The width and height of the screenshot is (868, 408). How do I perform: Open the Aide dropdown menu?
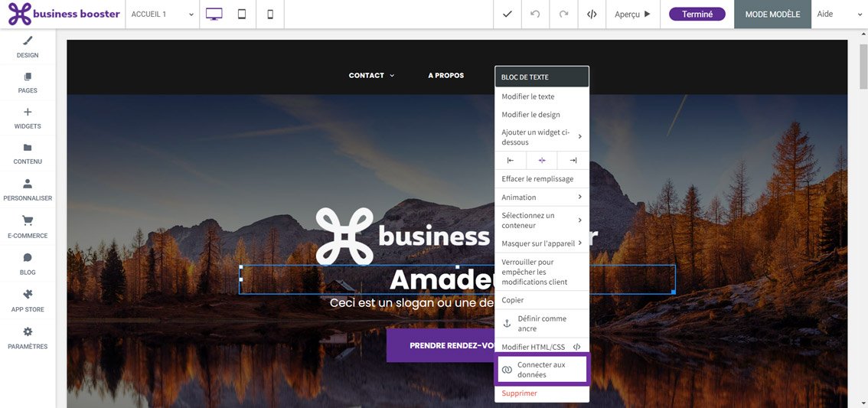click(x=839, y=15)
